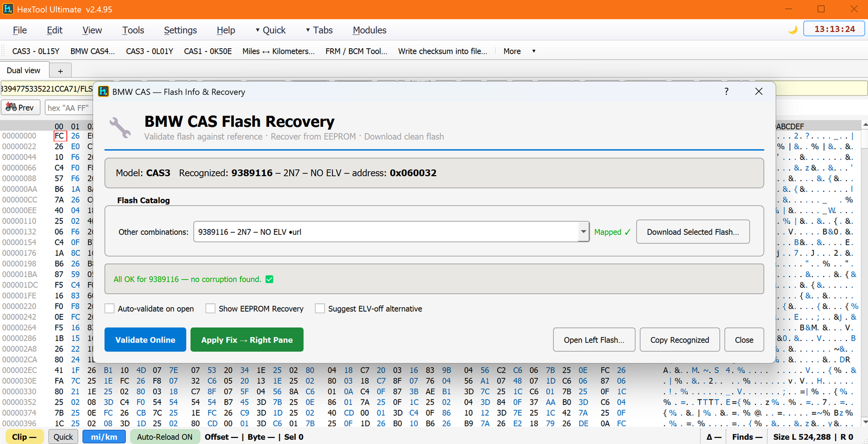Click the green corruption check mark icon

click(270, 279)
